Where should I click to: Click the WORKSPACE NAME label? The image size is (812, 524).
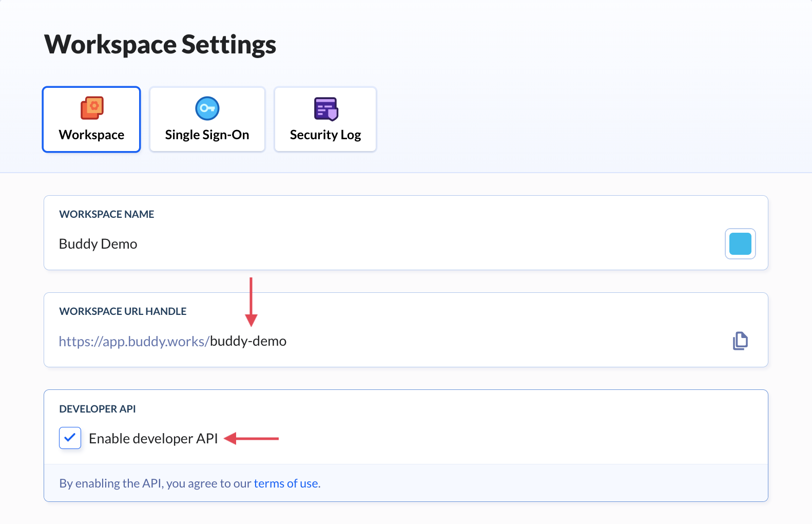click(x=107, y=214)
